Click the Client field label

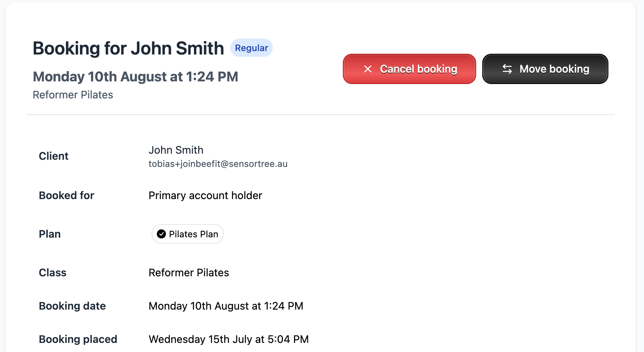point(54,156)
